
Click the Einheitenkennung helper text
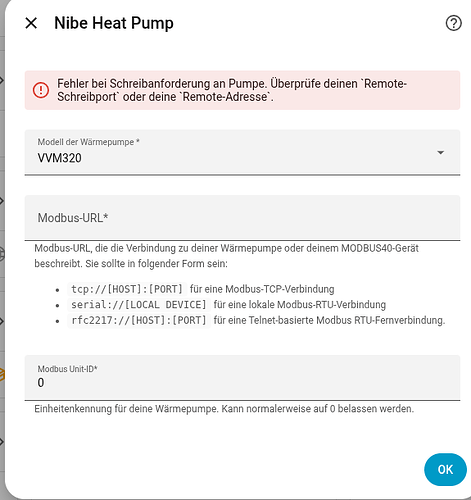(224, 409)
